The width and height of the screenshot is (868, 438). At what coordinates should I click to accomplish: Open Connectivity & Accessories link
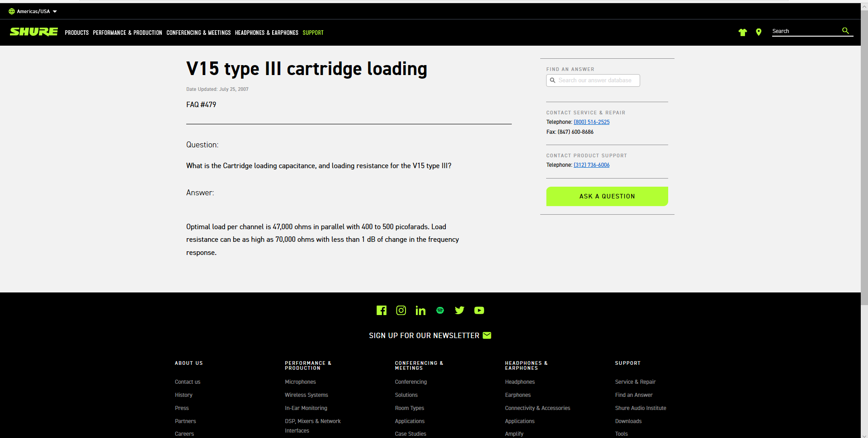[538, 408]
